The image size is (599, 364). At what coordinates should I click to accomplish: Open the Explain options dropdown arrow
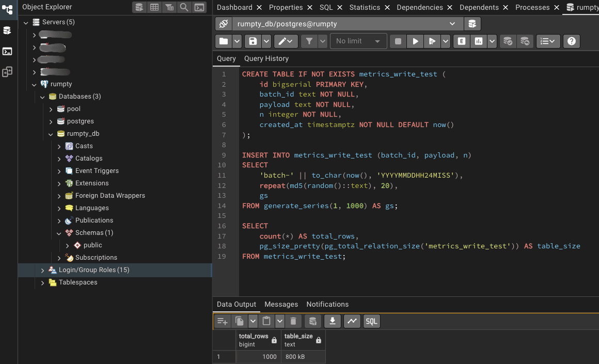[492, 41]
